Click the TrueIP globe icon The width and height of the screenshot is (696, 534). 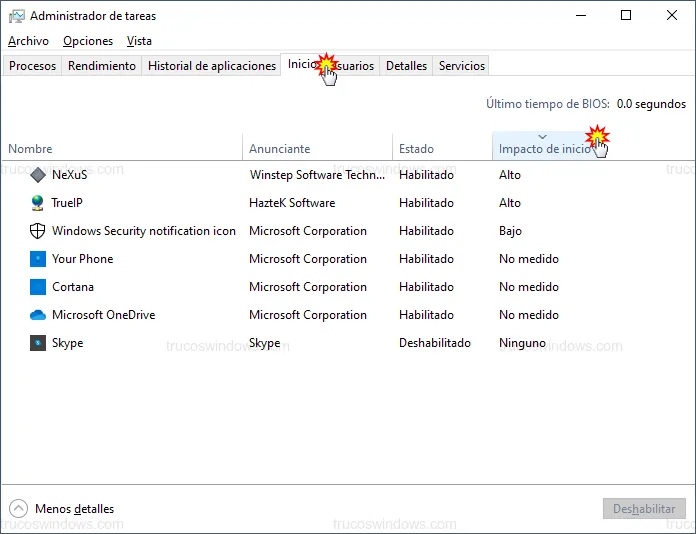38,203
